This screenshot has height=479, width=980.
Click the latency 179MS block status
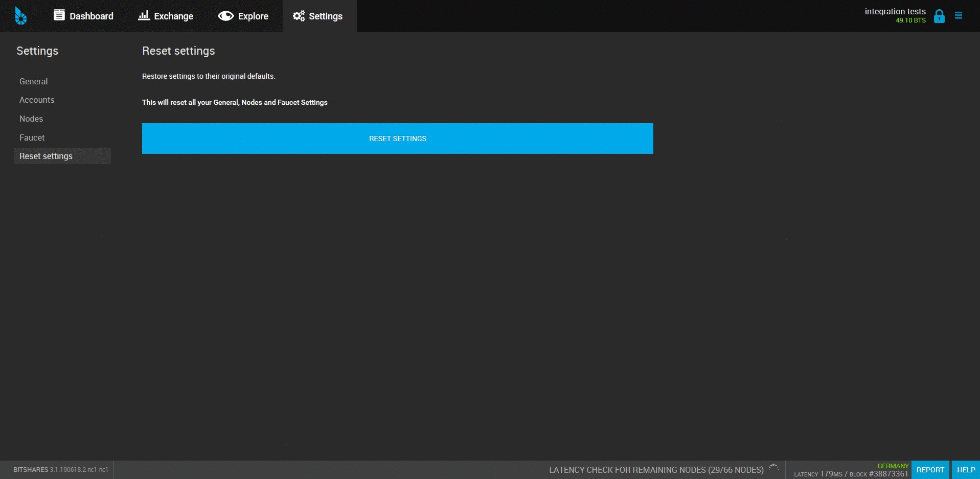coord(851,474)
